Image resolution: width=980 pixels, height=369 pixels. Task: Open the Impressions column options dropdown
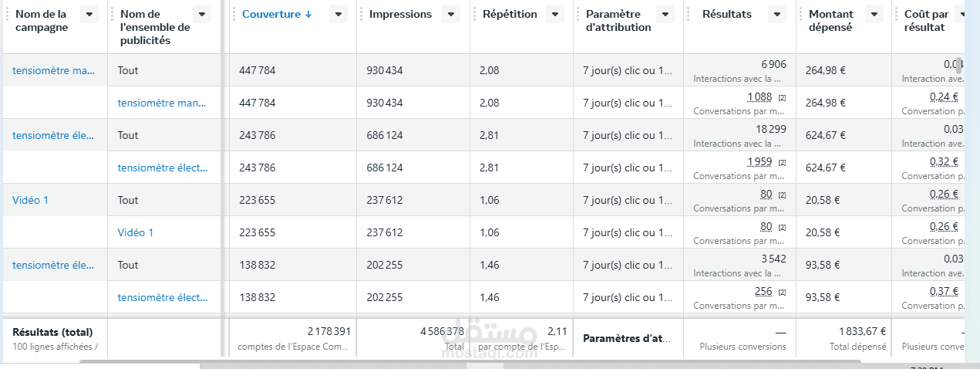(452, 14)
